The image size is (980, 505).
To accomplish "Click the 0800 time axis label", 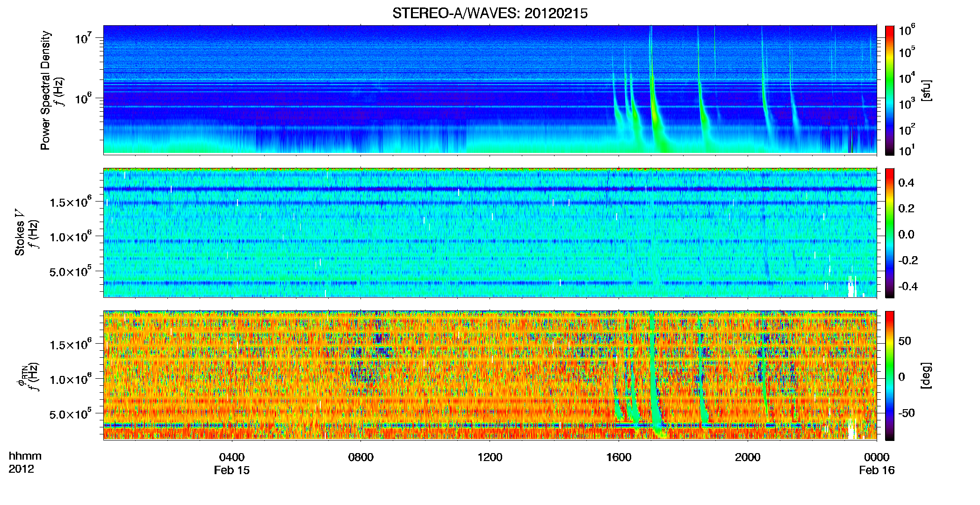I will pos(361,457).
